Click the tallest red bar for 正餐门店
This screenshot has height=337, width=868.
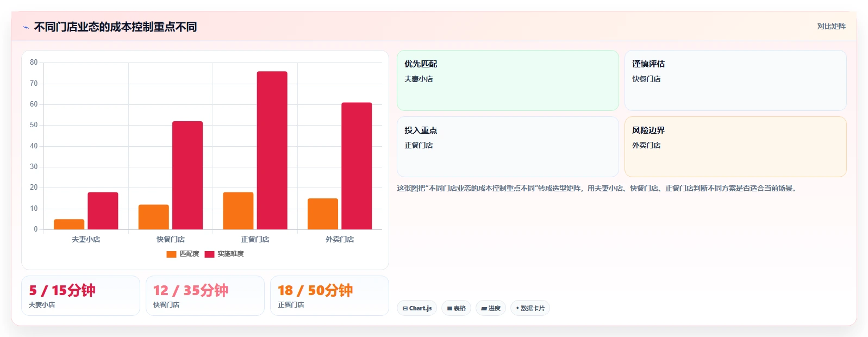[272, 151]
